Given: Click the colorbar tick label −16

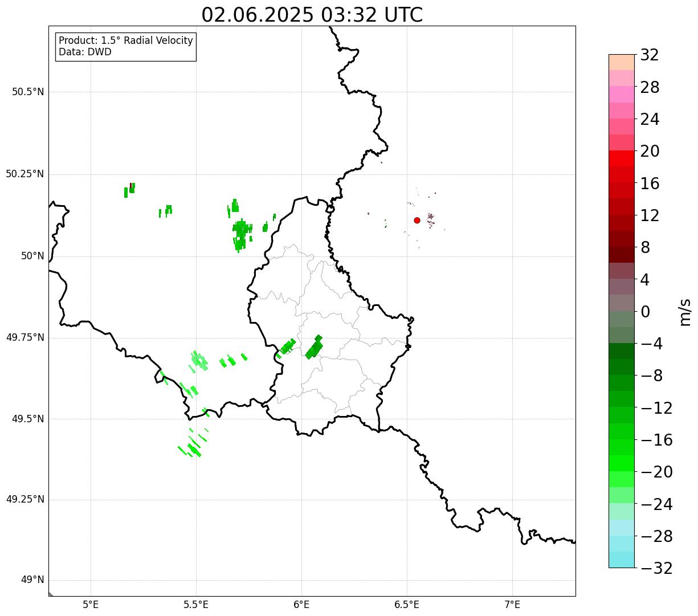Looking at the screenshot, I should click(656, 440).
